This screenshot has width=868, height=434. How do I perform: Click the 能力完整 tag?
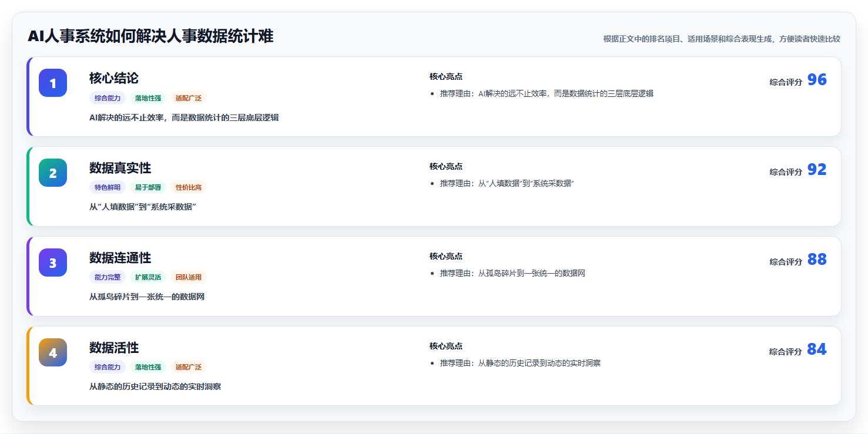tap(108, 278)
